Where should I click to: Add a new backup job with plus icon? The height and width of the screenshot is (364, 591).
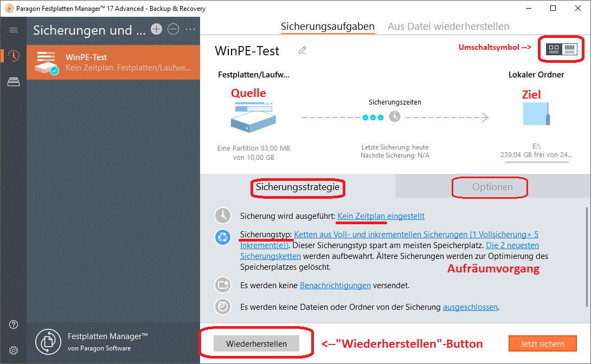[156, 29]
